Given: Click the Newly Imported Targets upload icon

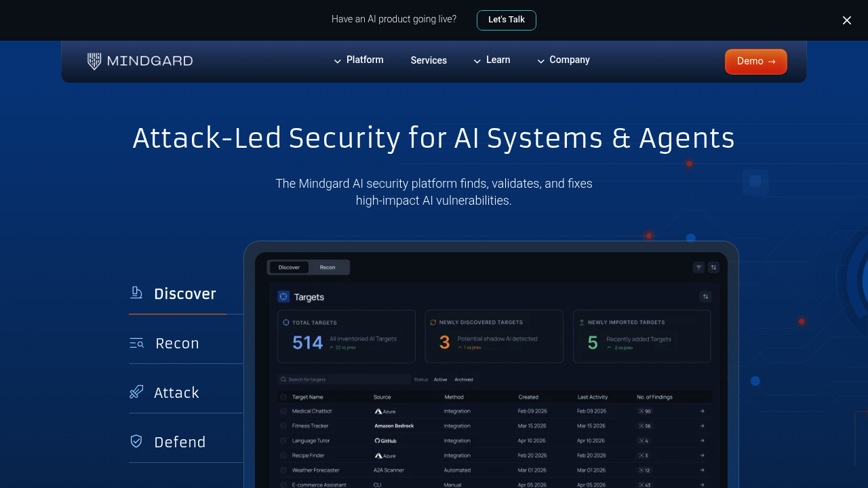Looking at the screenshot, I should [582, 323].
